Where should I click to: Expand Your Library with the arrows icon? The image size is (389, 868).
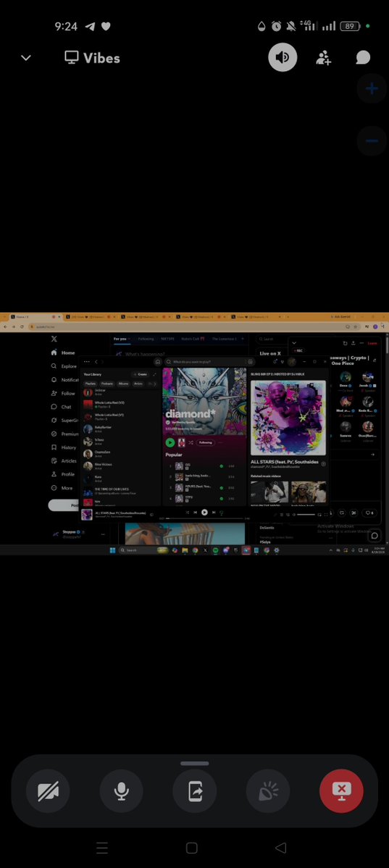pyautogui.click(x=154, y=374)
